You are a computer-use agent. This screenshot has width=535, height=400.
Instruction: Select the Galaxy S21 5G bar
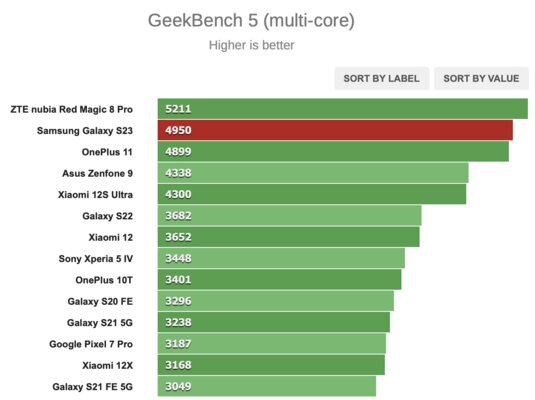pos(274,322)
